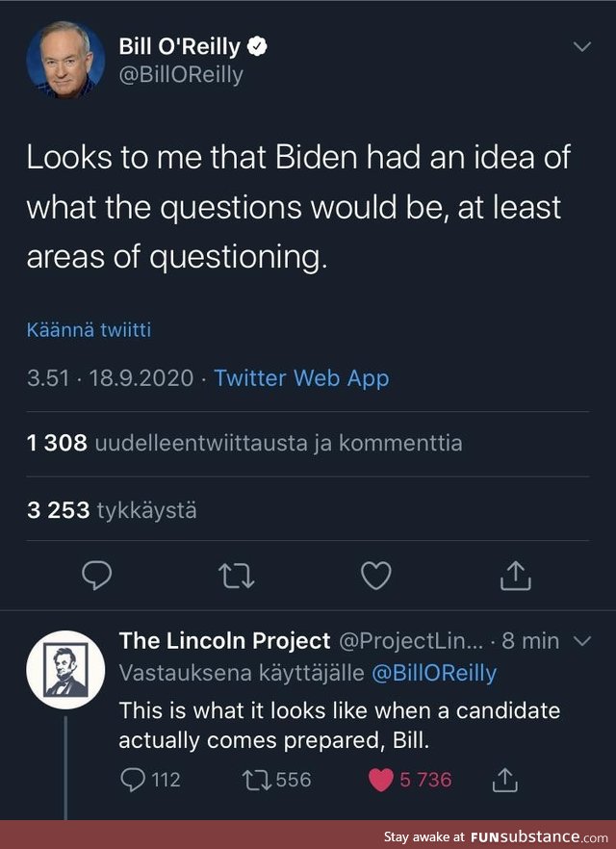
Task: Retweet The Lincoln Project's reply
Action: tap(259, 780)
